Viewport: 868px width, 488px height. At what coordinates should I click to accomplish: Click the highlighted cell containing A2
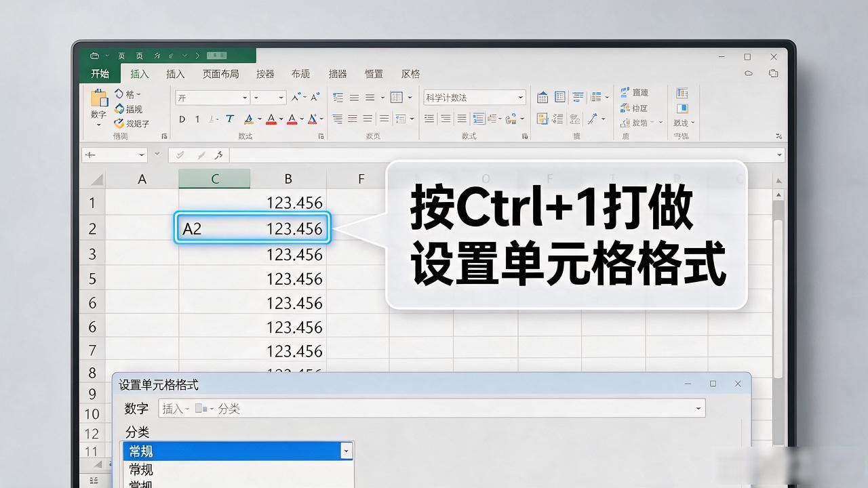click(x=252, y=228)
